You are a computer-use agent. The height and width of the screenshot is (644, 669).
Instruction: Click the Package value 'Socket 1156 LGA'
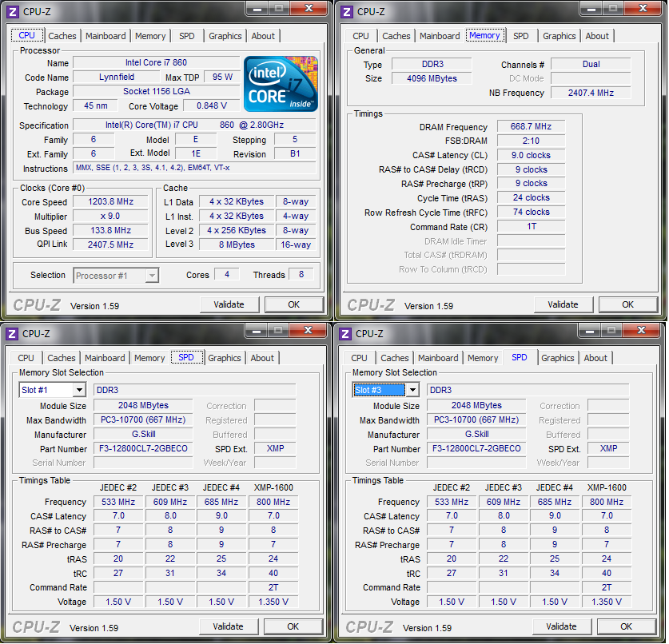tap(156, 91)
